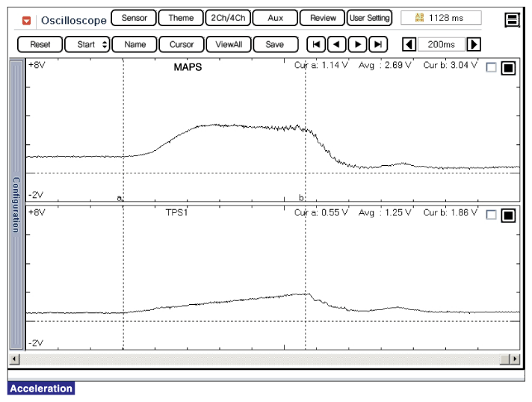This screenshot has height=402, width=532.
Task: Click the window layout icon at top right
Action: coord(512,20)
